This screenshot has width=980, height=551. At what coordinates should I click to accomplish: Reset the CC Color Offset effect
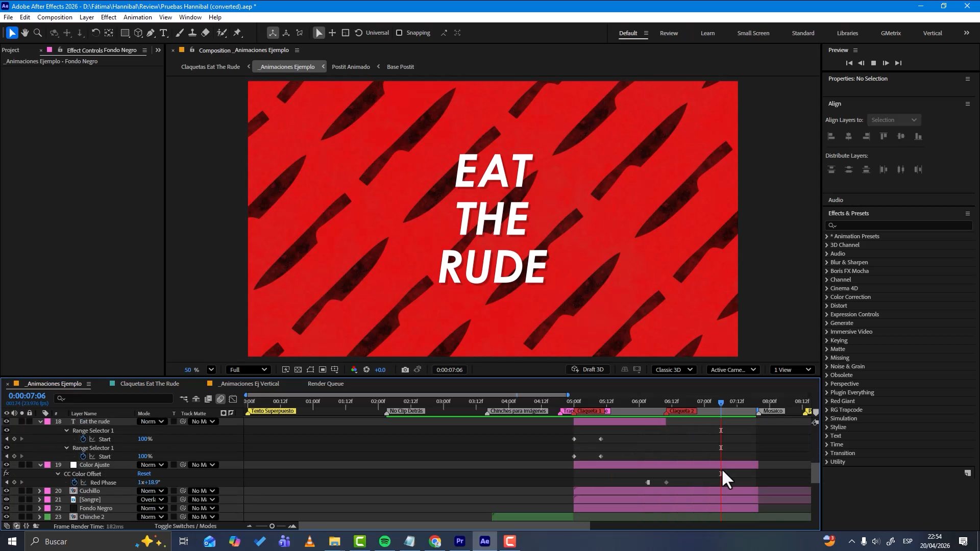144,473
